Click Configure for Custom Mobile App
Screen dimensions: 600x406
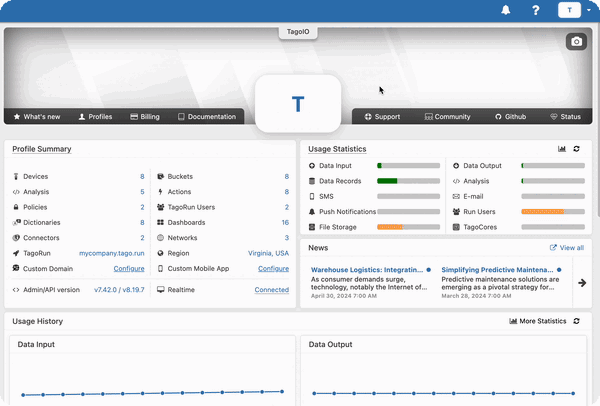pyautogui.click(x=273, y=268)
